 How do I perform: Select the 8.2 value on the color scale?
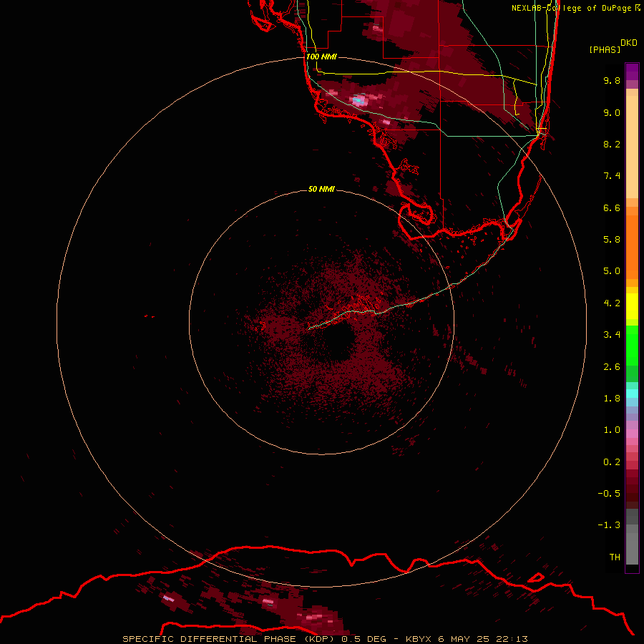[612, 144]
